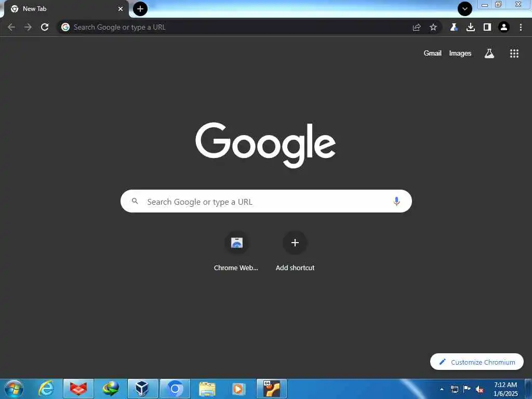Open a new tab with plus button
This screenshot has height=399, width=532.
[140, 9]
